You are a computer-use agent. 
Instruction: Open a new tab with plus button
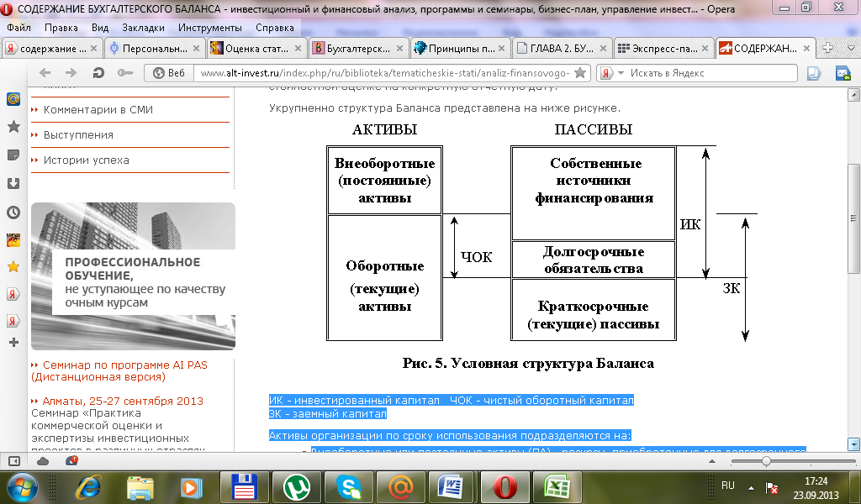[x=827, y=48]
